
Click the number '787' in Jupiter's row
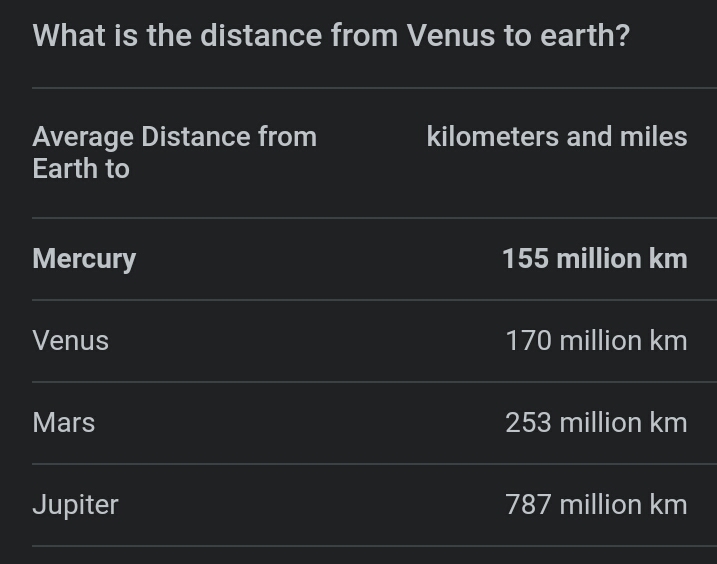click(x=528, y=504)
